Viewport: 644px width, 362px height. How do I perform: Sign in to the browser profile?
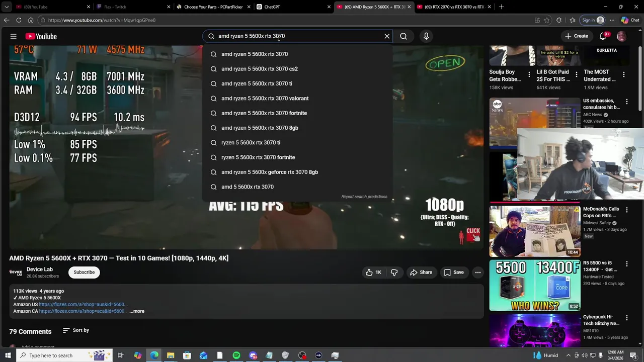[593, 20]
